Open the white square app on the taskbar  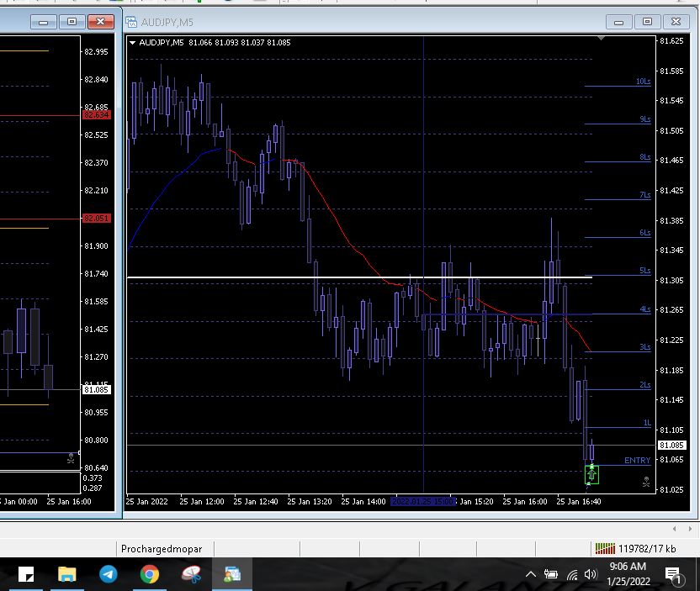pos(26,574)
